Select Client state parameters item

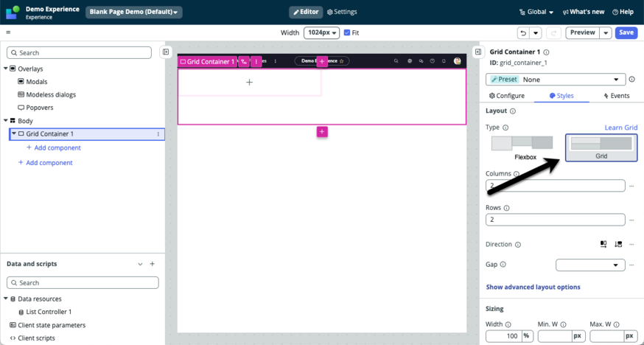tap(47, 325)
